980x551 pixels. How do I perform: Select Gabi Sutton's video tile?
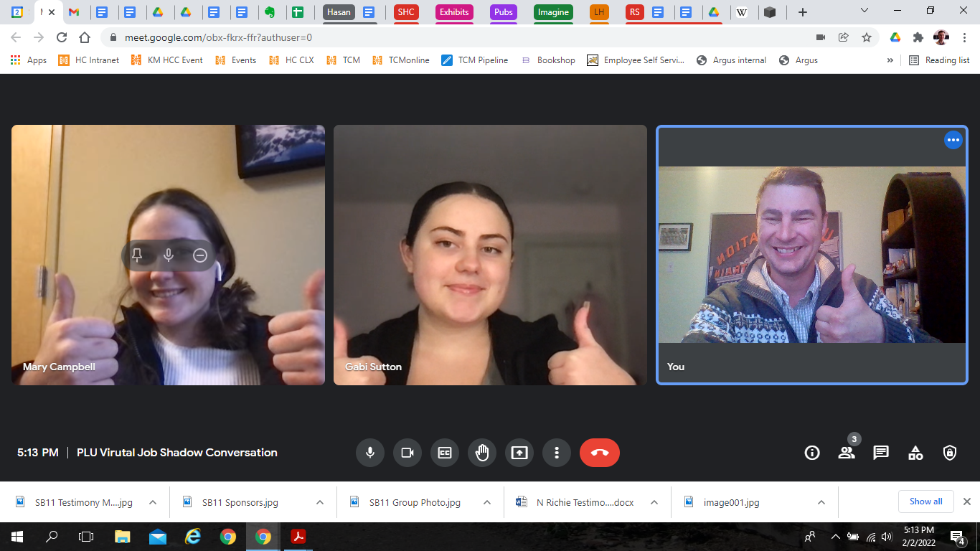tap(490, 255)
